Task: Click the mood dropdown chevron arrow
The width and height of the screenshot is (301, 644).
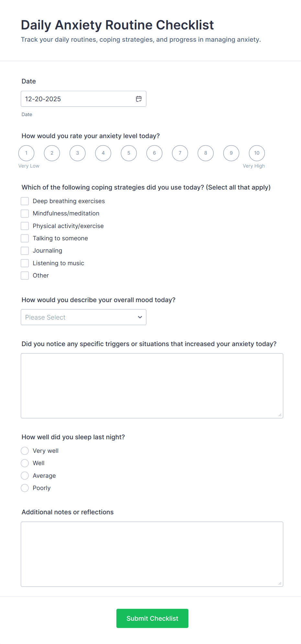Action: (x=140, y=317)
